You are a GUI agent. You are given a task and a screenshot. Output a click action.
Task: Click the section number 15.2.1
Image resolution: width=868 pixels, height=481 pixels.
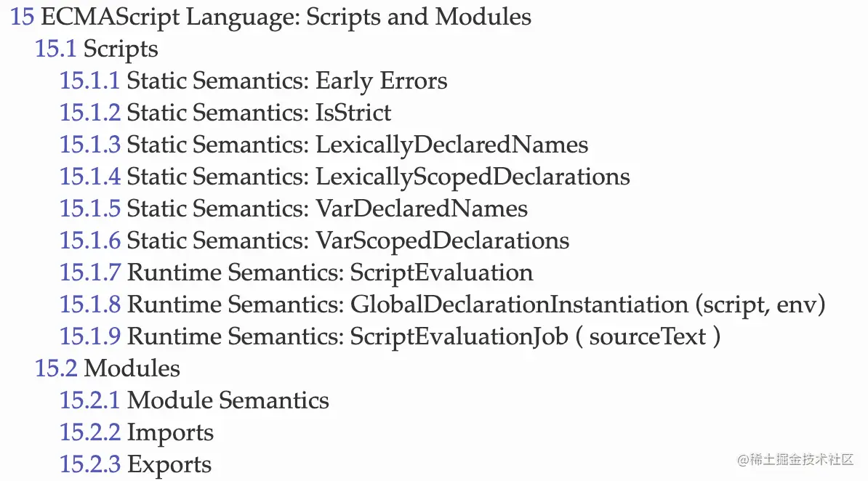pyautogui.click(x=89, y=400)
